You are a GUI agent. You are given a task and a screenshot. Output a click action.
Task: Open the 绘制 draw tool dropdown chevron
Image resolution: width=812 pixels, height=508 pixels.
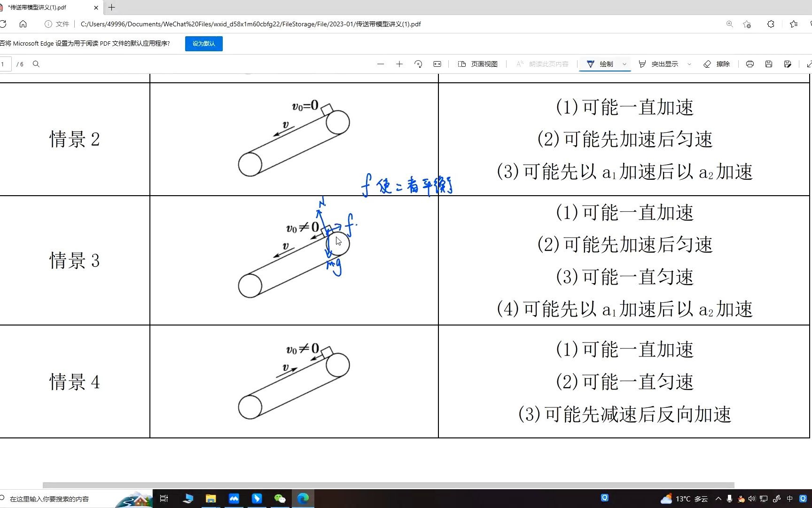click(x=625, y=63)
